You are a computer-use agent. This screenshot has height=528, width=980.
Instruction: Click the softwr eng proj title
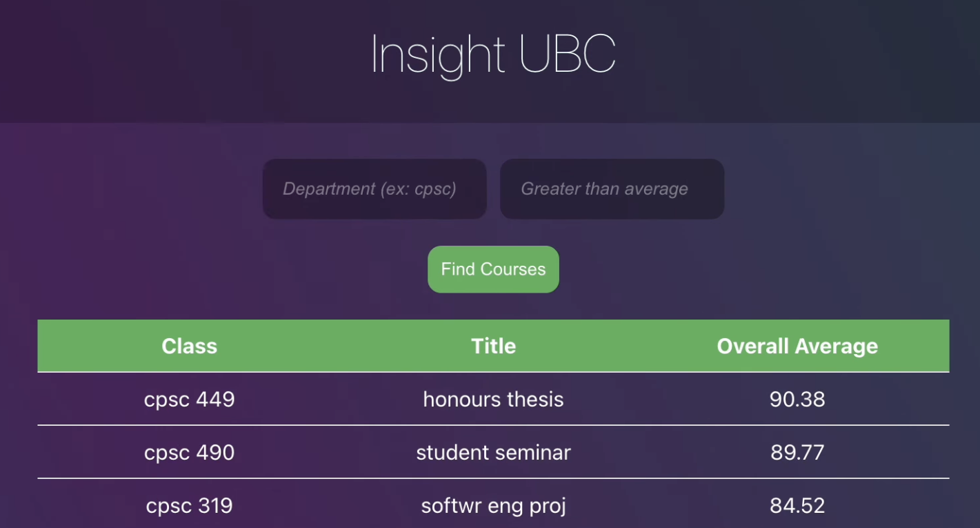pos(492,506)
